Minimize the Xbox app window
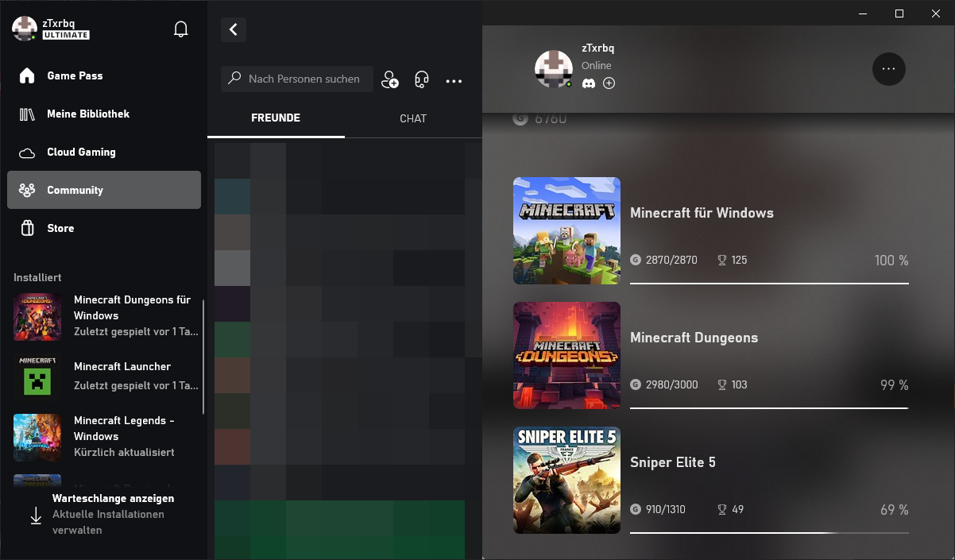Image resolution: width=955 pixels, height=560 pixels. point(863,14)
